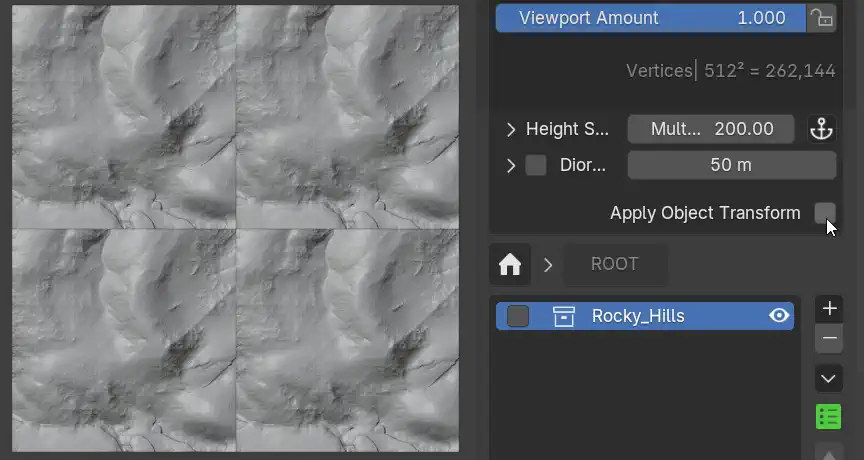Expand the Diorama section arrow
This screenshot has width=864, height=460.
tap(511, 165)
